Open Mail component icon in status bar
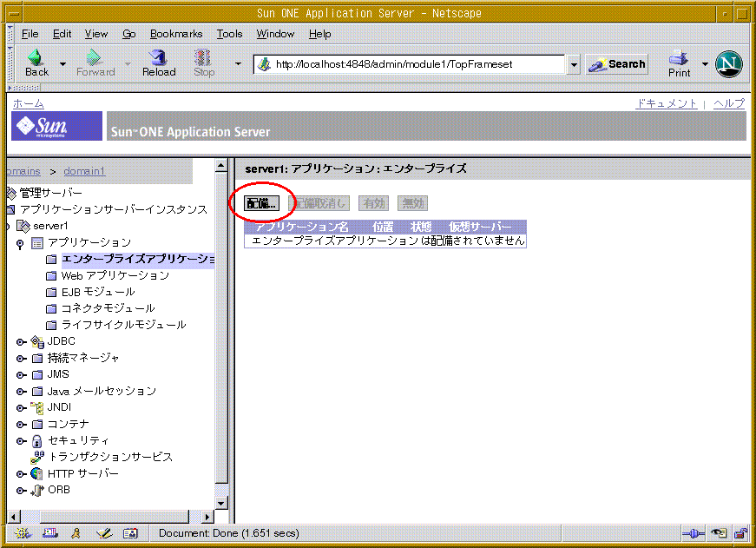 49,533
